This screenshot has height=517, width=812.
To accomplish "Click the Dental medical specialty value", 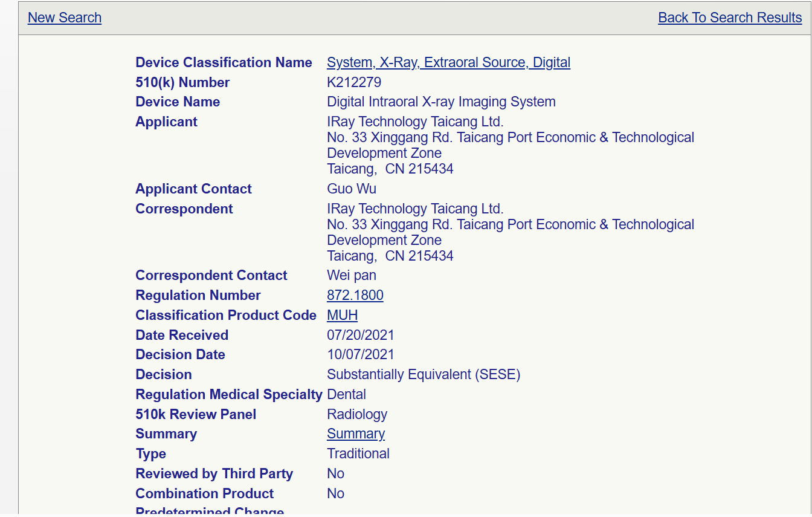I will 346,394.
